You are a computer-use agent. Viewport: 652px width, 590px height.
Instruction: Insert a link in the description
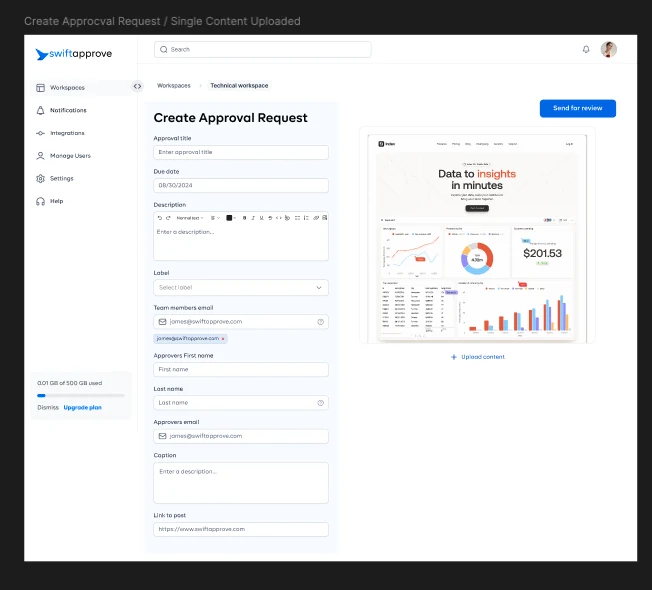click(x=316, y=218)
